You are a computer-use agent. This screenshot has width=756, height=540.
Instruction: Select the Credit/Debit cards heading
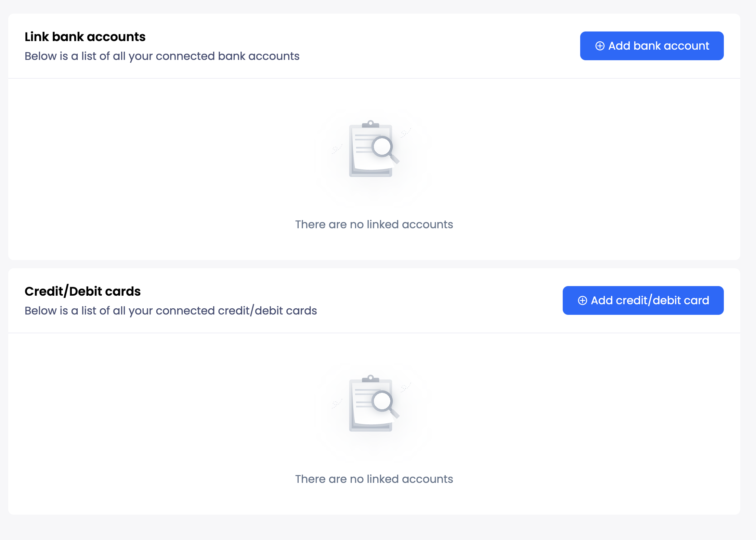click(x=82, y=291)
